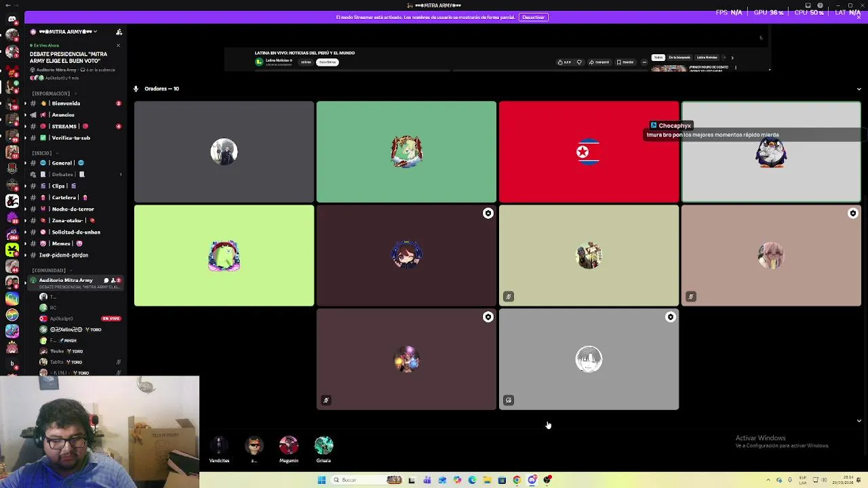Viewport: 868px width, 488px height.
Task: Open the STREAMS channel
Action: [x=75, y=127]
